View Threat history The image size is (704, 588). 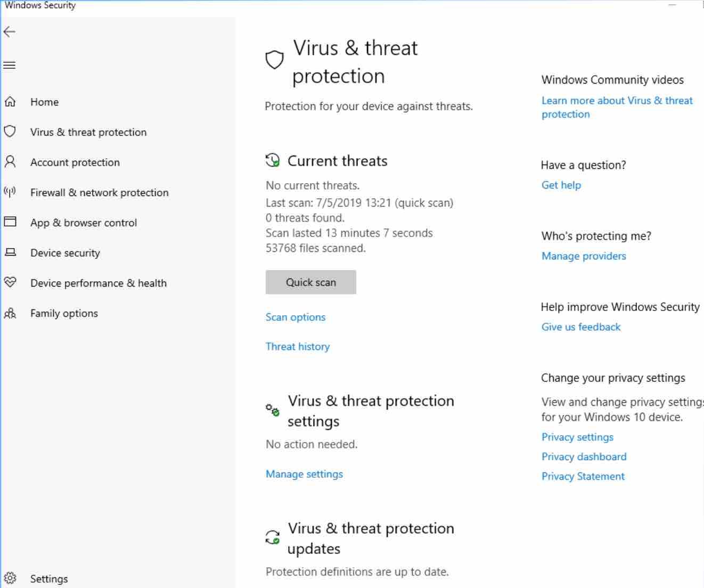[298, 347]
